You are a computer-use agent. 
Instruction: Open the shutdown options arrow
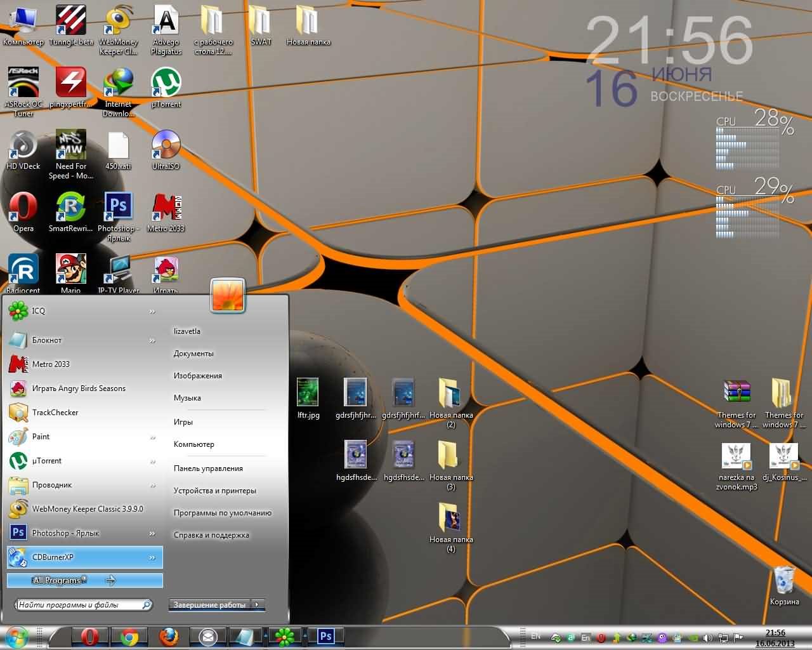coord(258,605)
